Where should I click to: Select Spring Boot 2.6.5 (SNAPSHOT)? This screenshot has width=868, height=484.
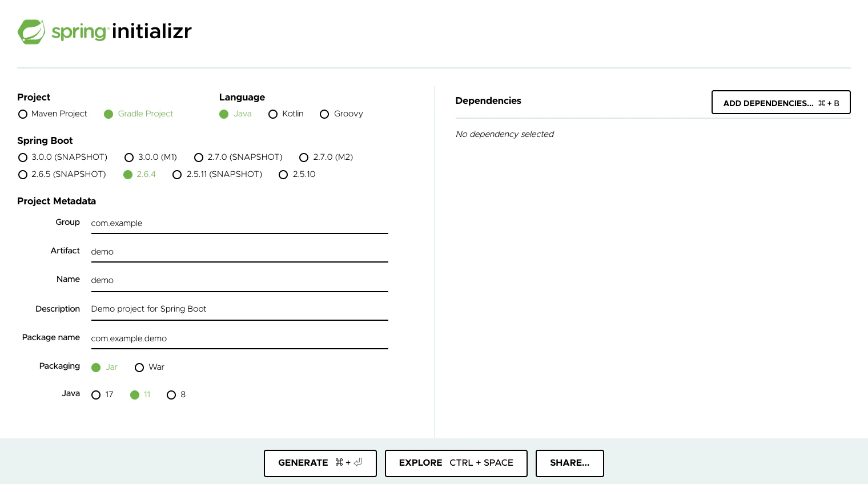tap(62, 174)
